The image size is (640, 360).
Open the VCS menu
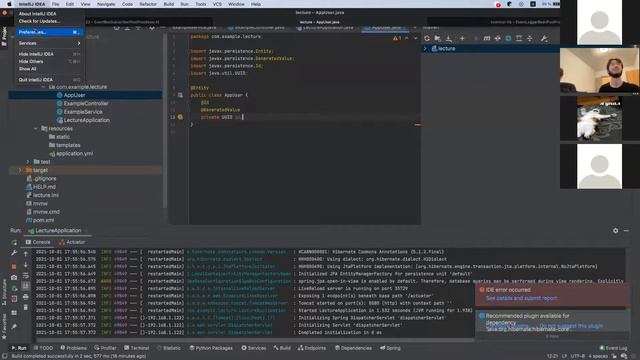pyautogui.click(x=217, y=4)
